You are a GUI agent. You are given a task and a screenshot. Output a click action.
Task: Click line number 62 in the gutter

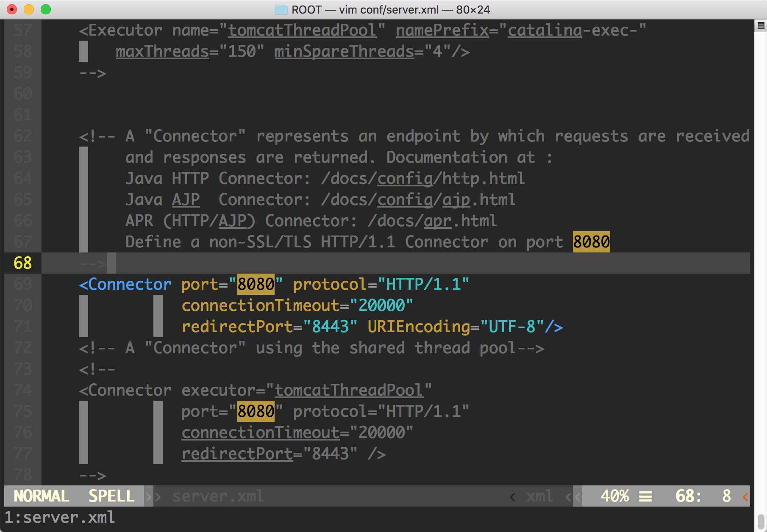(23, 136)
